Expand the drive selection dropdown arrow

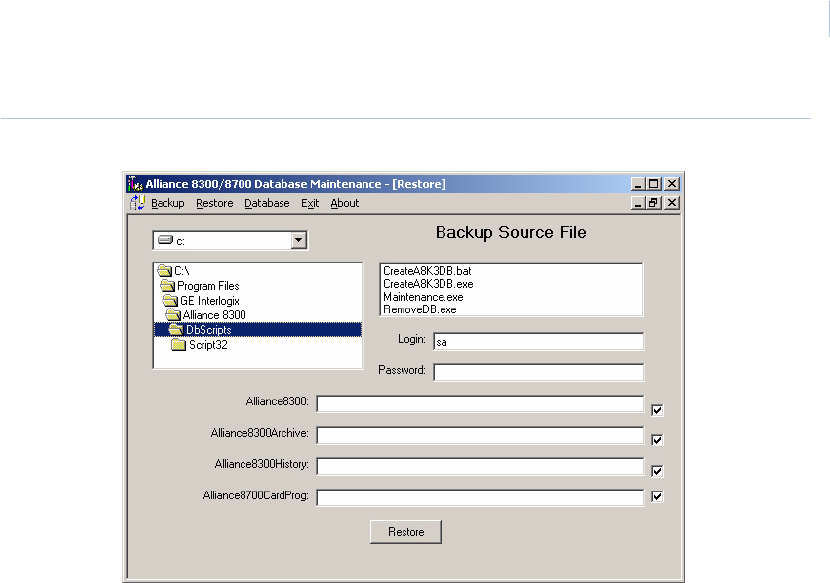pyautogui.click(x=299, y=240)
